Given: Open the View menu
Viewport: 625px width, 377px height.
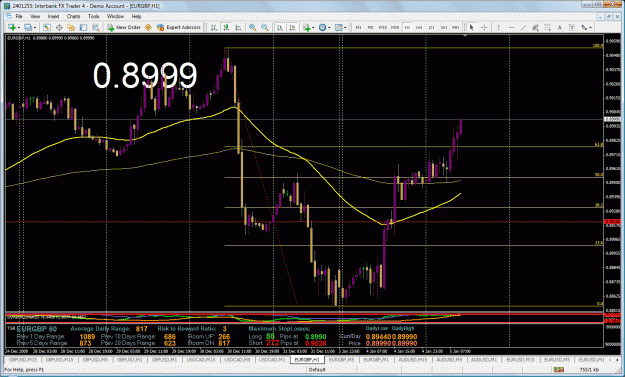Looking at the screenshot, I should pyautogui.click(x=35, y=16).
